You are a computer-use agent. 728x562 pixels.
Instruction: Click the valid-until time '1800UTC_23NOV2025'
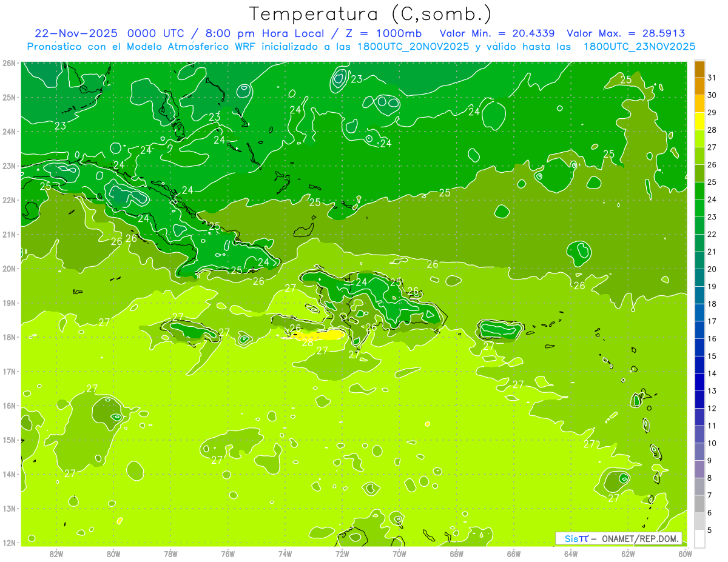pos(639,47)
